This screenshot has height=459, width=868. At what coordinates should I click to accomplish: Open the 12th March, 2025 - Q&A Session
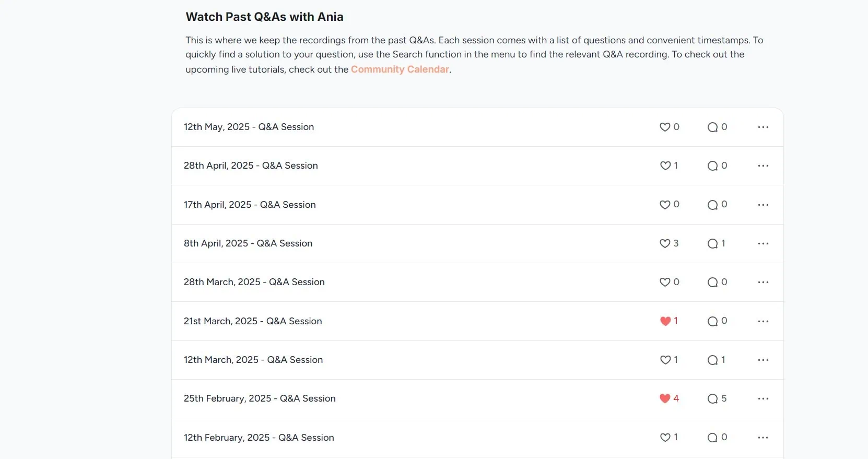253,360
